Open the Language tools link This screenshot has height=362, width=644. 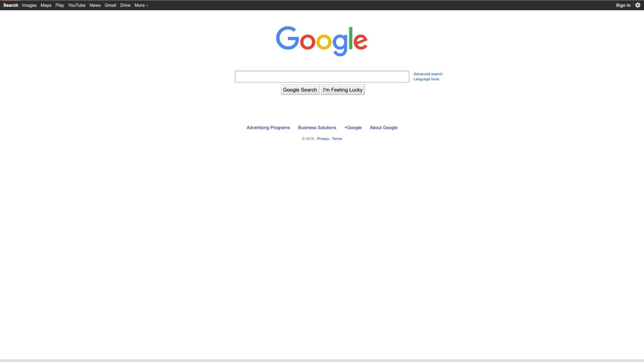click(426, 79)
